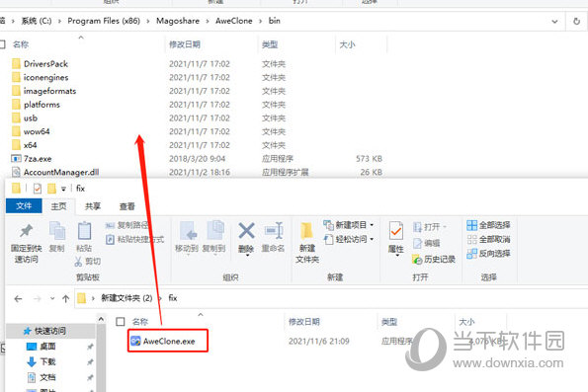Click the Pin to Quick Access icon
The height and width of the screenshot is (392, 588).
point(27,231)
